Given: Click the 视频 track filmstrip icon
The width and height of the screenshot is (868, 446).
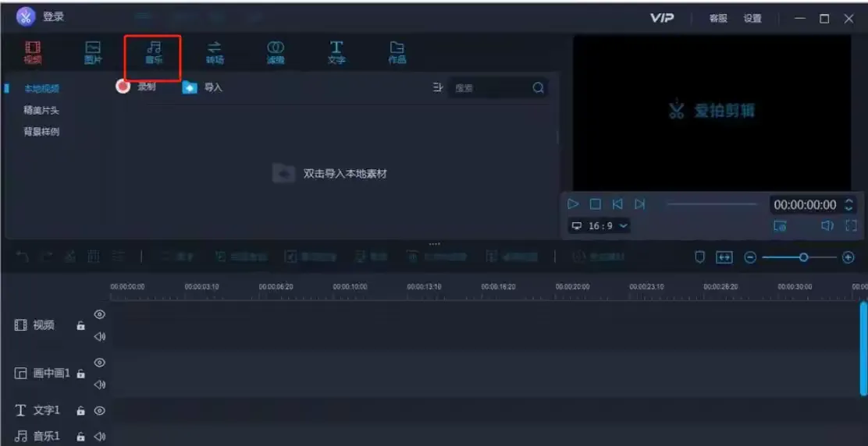Looking at the screenshot, I should pyautogui.click(x=20, y=325).
